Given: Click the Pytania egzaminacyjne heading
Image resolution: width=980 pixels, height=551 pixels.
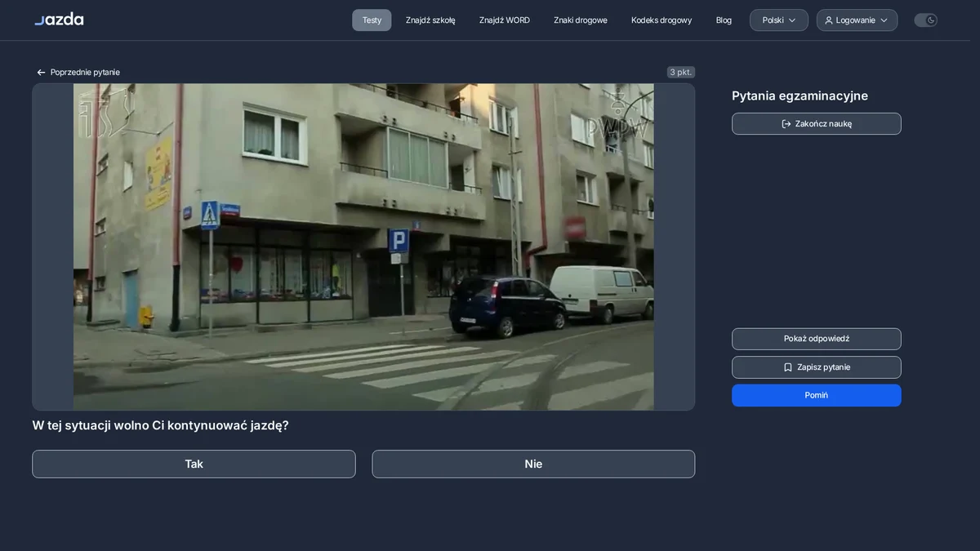Looking at the screenshot, I should 800,96.
